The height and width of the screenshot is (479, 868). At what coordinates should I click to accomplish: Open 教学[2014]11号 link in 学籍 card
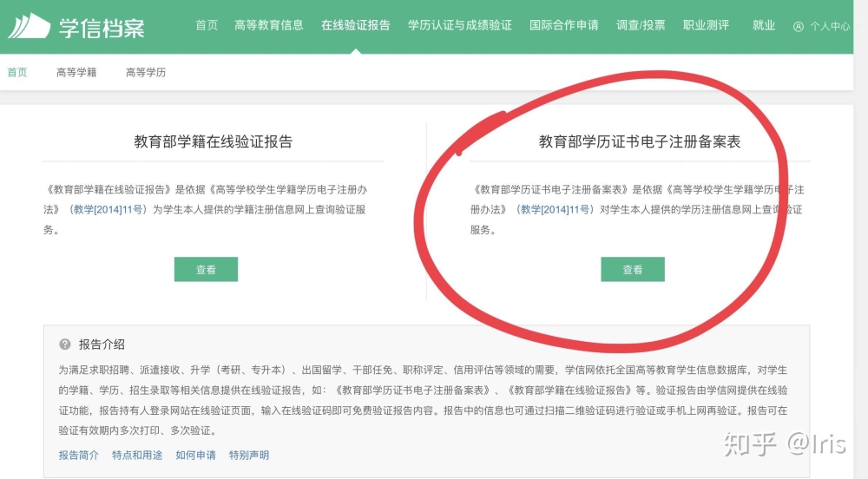point(108,210)
